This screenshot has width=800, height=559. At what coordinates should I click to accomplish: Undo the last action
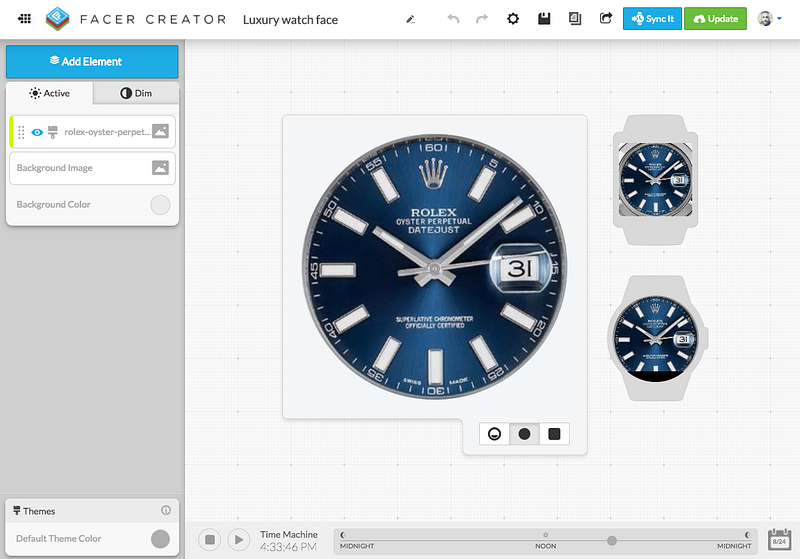[453, 19]
